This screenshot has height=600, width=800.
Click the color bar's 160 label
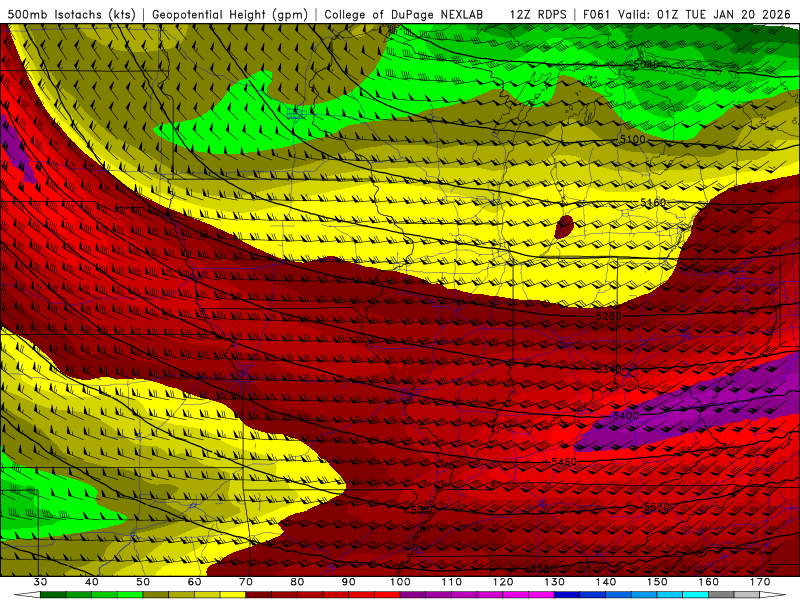pyautogui.click(x=708, y=582)
